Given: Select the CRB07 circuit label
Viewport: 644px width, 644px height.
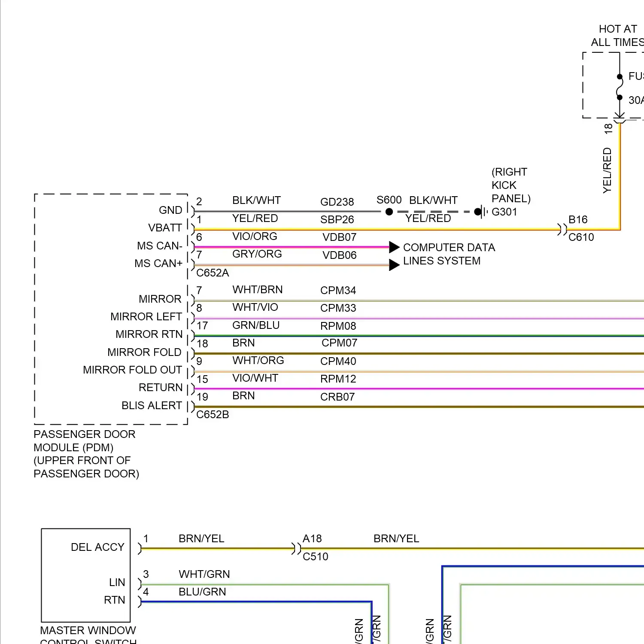Looking at the screenshot, I should [x=337, y=397].
